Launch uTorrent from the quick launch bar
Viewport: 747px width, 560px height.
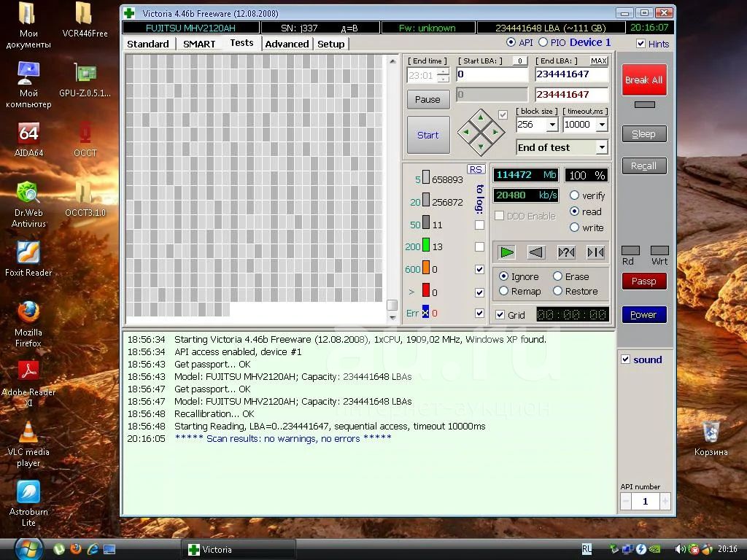point(58,549)
